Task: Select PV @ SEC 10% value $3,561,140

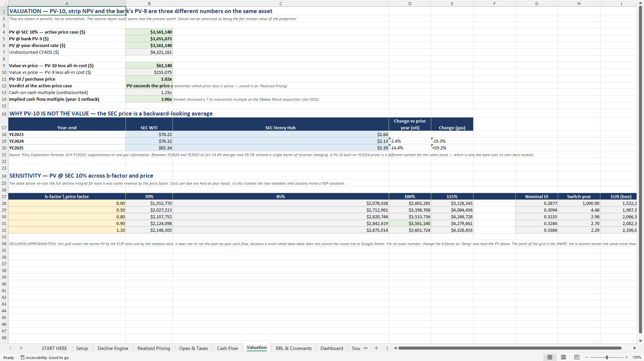Action: click(x=149, y=32)
